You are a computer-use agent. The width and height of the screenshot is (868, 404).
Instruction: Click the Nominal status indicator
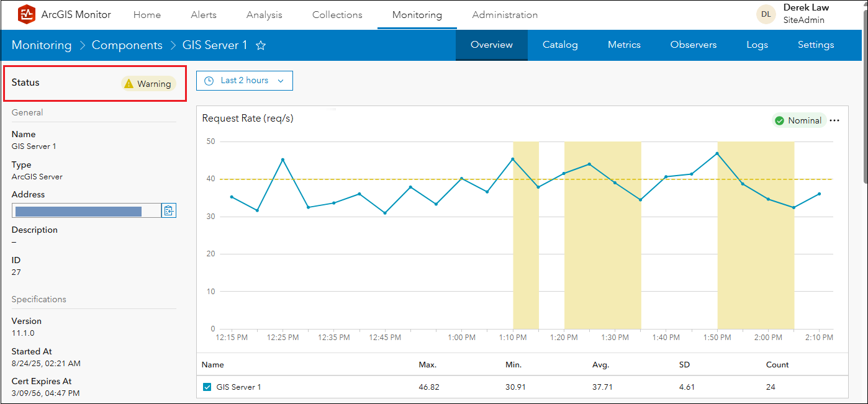(798, 120)
